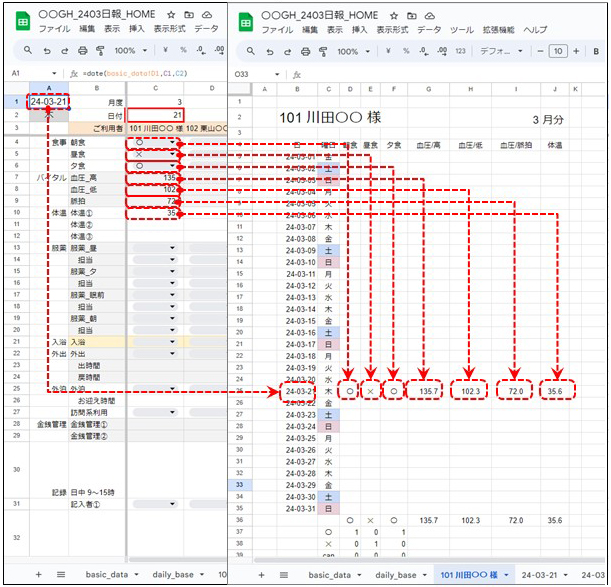This screenshot has height=587, width=611.
Task: Open ファイル menu in left window
Action: pyautogui.click(x=54, y=29)
